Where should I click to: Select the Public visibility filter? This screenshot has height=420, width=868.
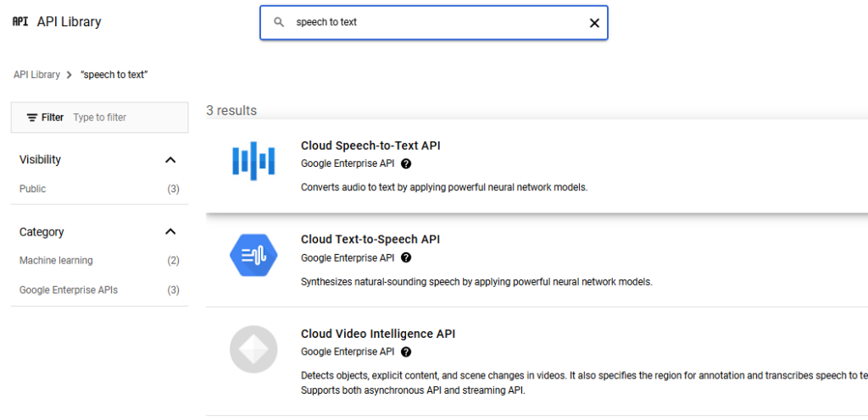click(x=33, y=189)
